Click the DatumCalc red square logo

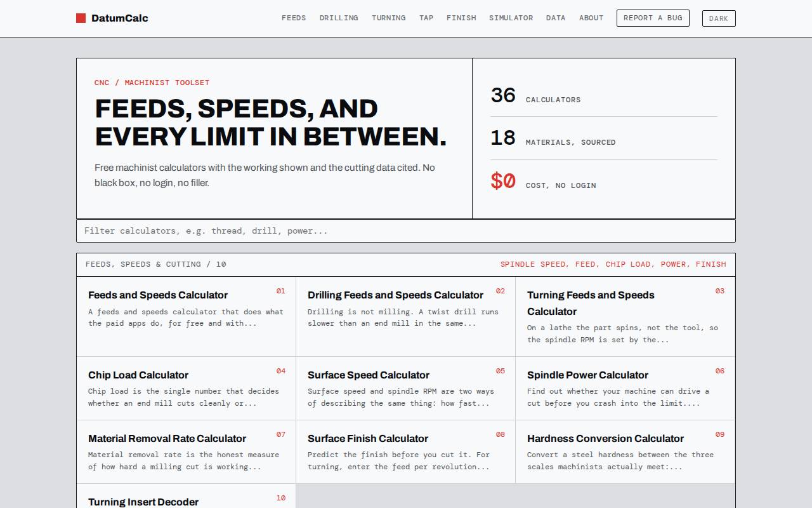(81, 18)
